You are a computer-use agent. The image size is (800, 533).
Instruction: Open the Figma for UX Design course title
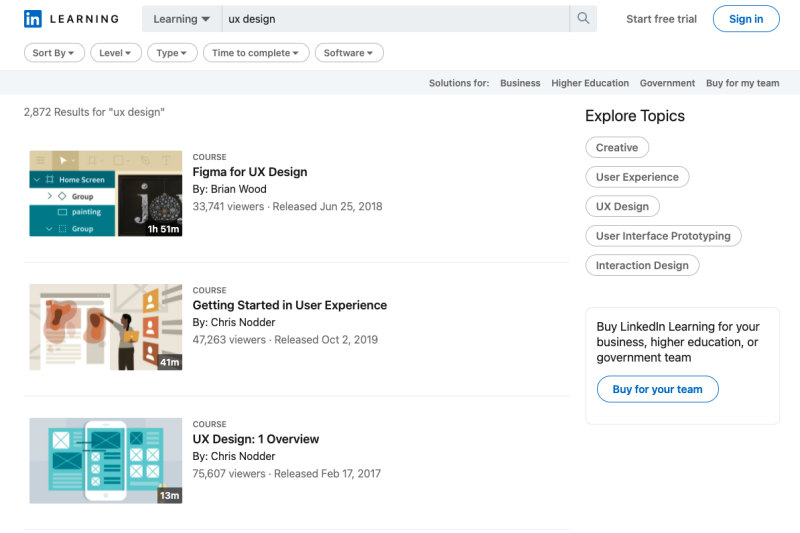(x=249, y=172)
